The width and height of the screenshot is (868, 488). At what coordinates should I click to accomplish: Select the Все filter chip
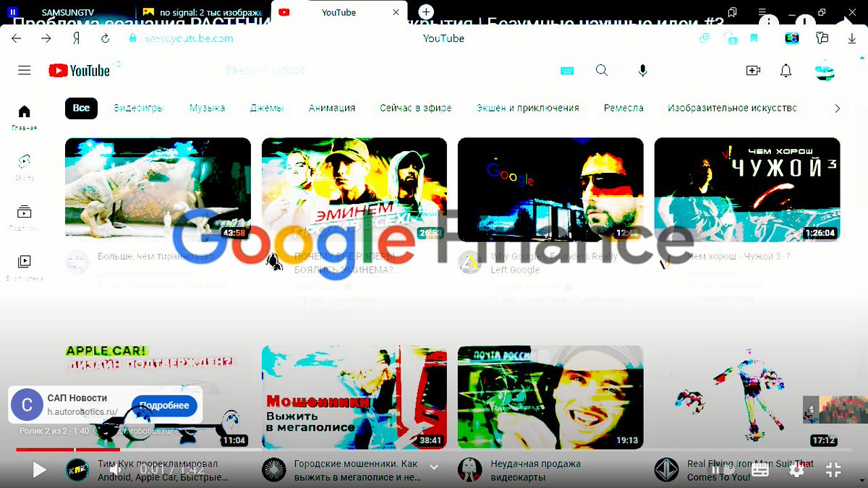click(x=81, y=108)
